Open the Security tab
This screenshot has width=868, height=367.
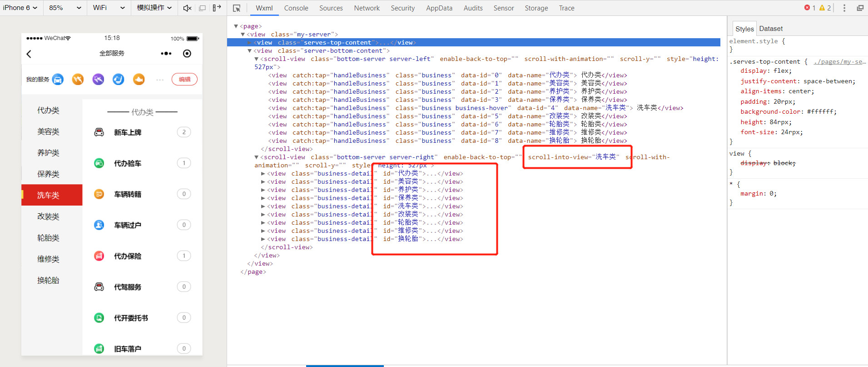tap(403, 8)
